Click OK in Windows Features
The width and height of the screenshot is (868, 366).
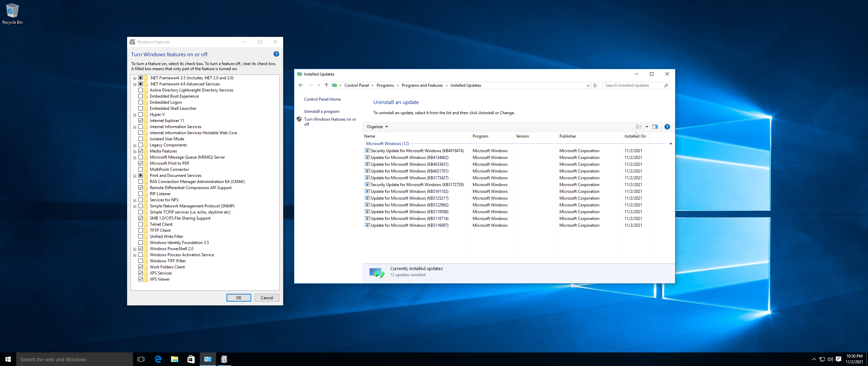point(239,298)
